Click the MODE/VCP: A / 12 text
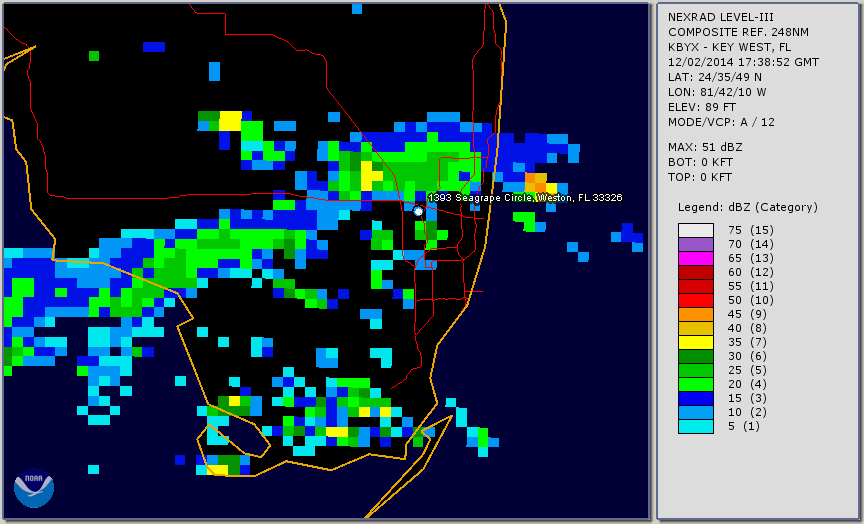864x524 pixels. point(721,122)
